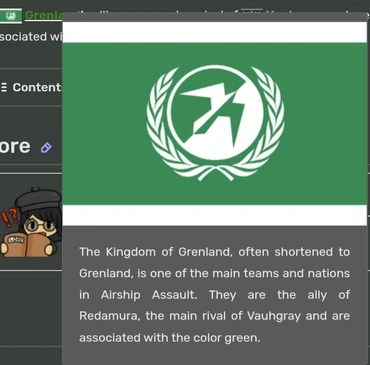Click the large Grenland flag image in popup
This screenshot has width=370, height=365.
[215, 124]
